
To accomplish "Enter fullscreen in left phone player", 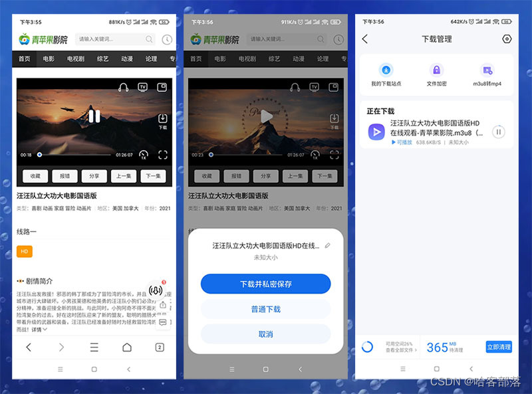I will 163,155.
